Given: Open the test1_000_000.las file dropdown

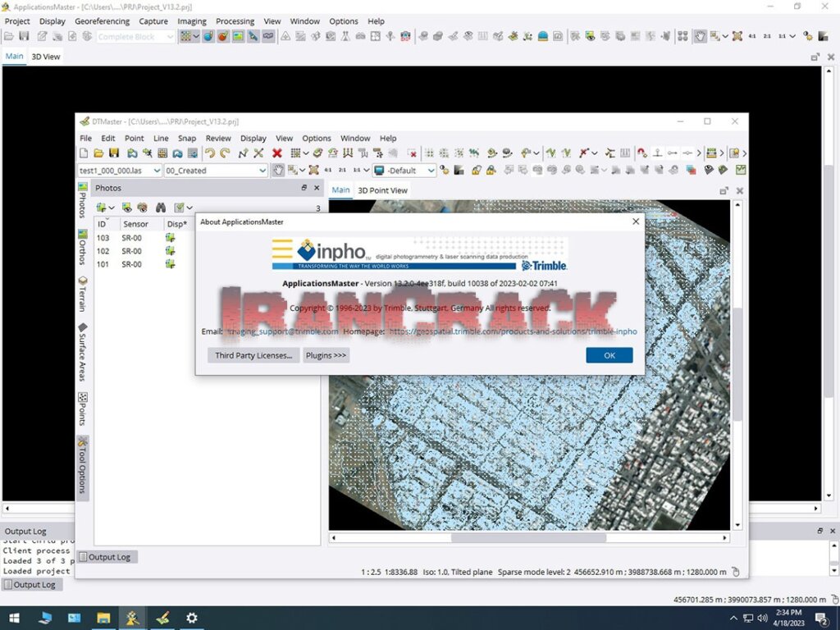Looking at the screenshot, I should coord(156,170).
